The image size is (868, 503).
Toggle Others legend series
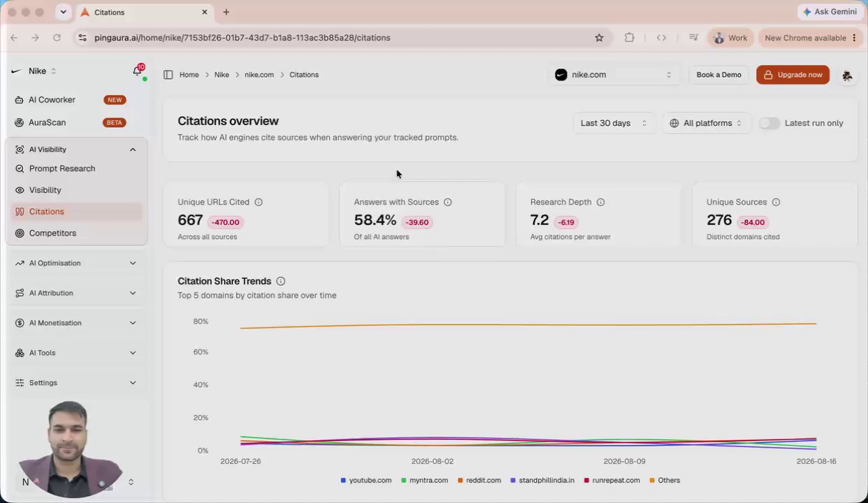click(x=665, y=481)
